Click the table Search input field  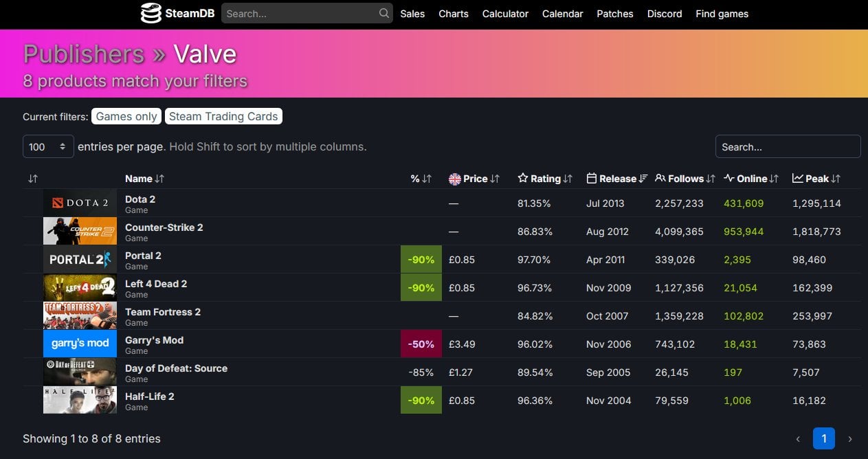click(788, 146)
